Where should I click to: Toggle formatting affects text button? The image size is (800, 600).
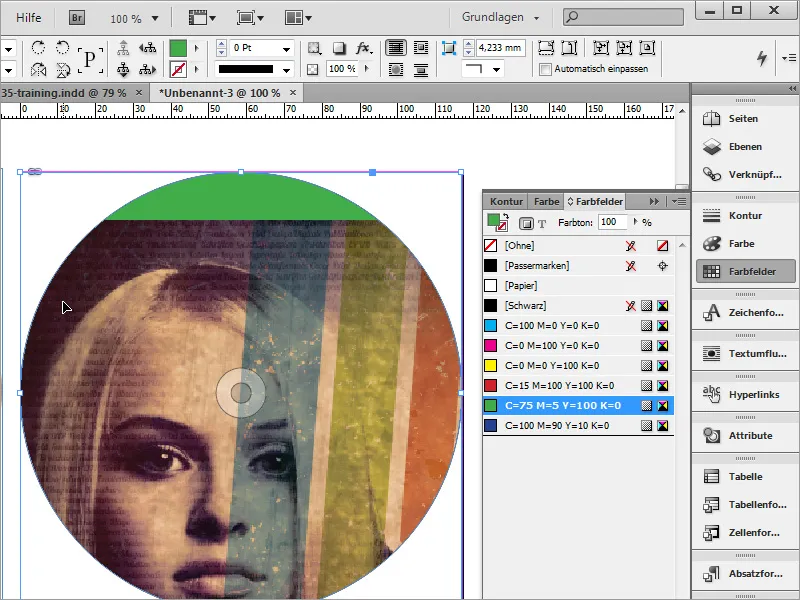coord(542,223)
